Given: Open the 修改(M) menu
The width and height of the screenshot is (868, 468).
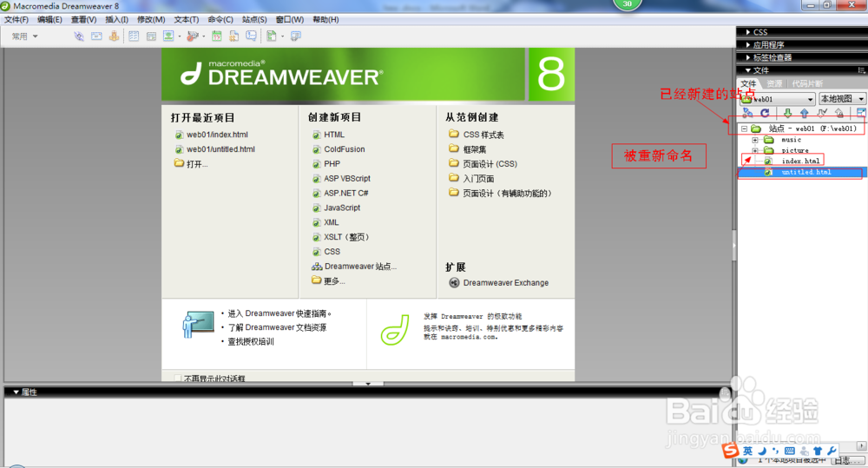Looking at the screenshot, I should coord(151,19).
